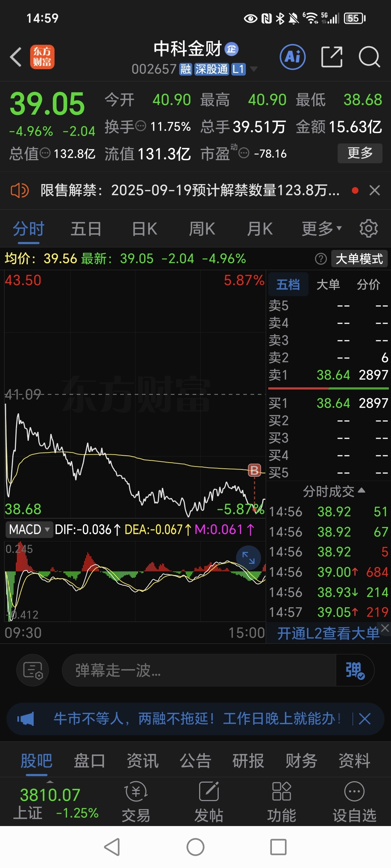Tap the info icon next to 市盈
The height and width of the screenshot is (868, 391).
tap(244, 153)
